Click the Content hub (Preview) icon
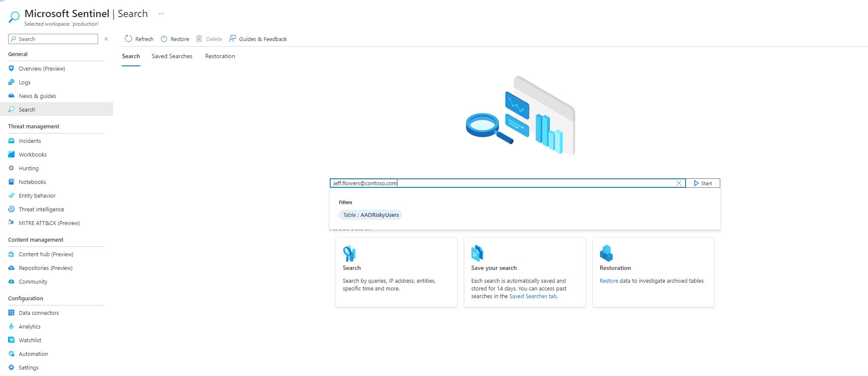The width and height of the screenshot is (868, 376). coord(12,254)
